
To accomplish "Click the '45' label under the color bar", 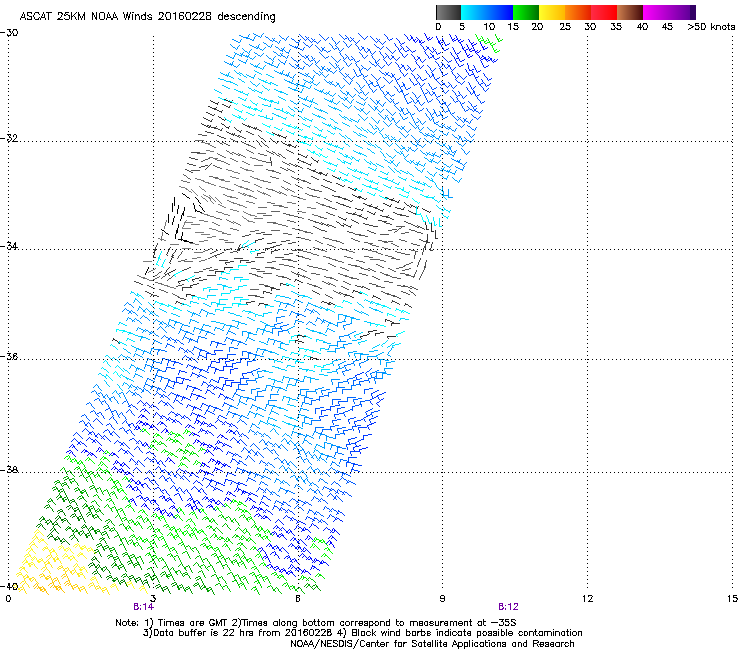I will point(667,26).
